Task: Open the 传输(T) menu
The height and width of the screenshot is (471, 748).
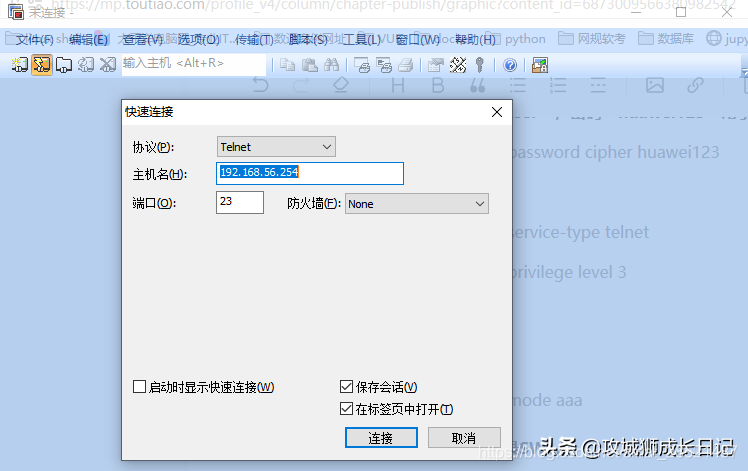Action: click(x=254, y=40)
